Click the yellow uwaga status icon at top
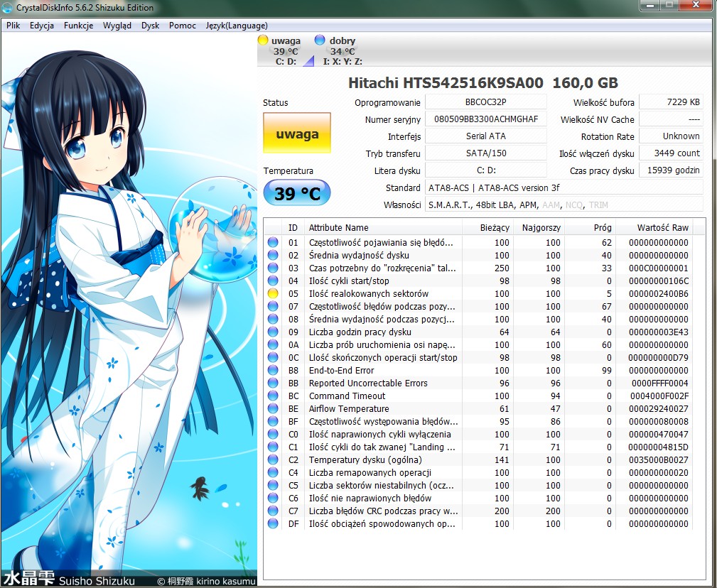This screenshot has height=588, width=717. 263,40
